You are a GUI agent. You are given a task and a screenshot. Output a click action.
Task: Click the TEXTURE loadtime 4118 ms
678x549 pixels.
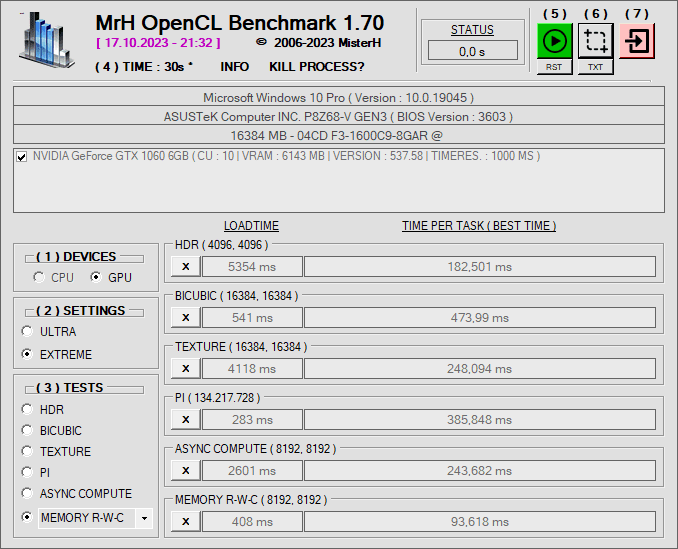click(x=252, y=368)
